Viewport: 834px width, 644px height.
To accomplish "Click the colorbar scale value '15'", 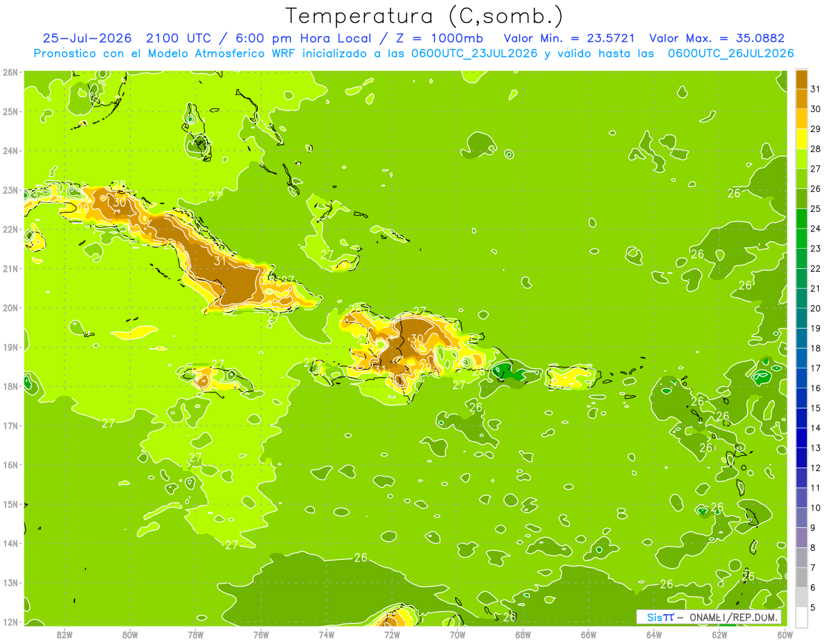I will [816, 408].
